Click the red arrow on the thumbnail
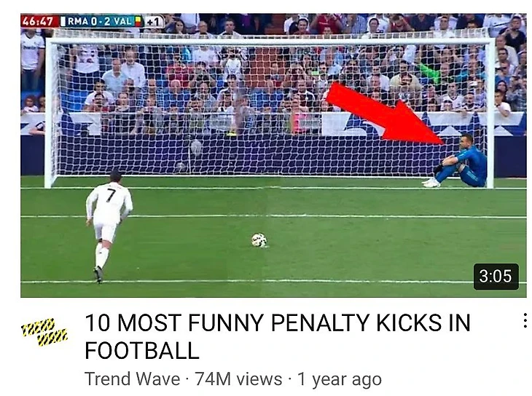This screenshot has height=396, width=532. 386,114
